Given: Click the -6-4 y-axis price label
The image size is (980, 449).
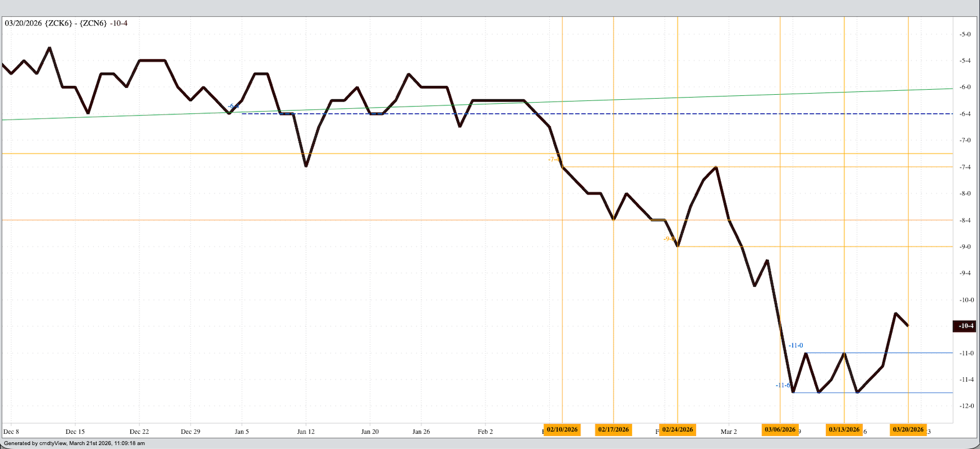Looking at the screenshot, I should (965, 114).
